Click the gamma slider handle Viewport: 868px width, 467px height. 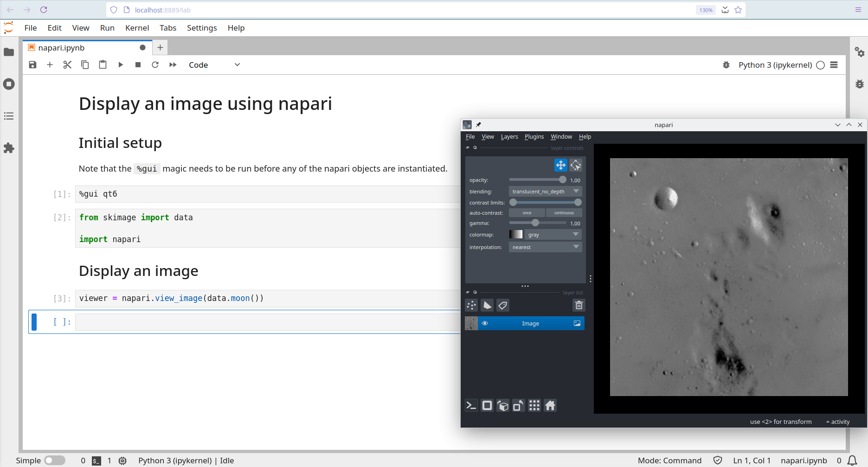(x=535, y=223)
